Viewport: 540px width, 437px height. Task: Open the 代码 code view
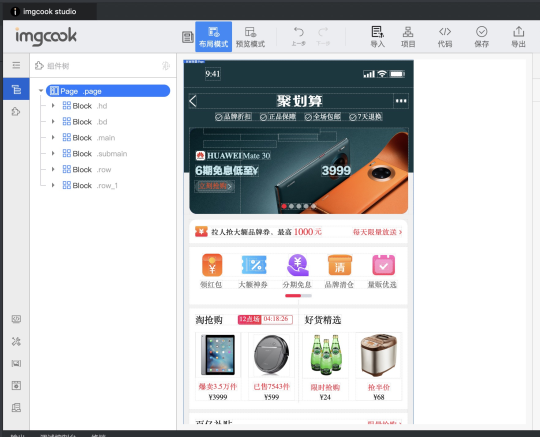pyautogui.click(x=445, y=37)
